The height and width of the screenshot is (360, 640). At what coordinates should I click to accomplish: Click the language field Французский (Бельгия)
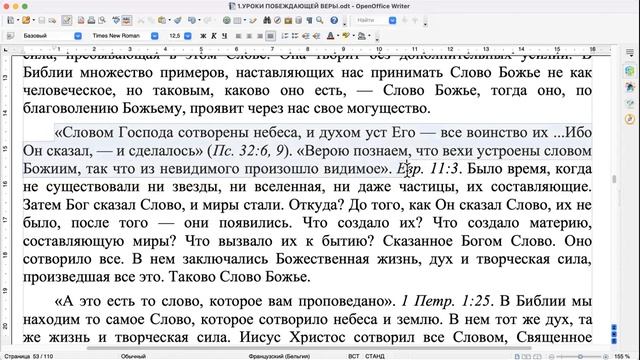(x=279, y=356)
